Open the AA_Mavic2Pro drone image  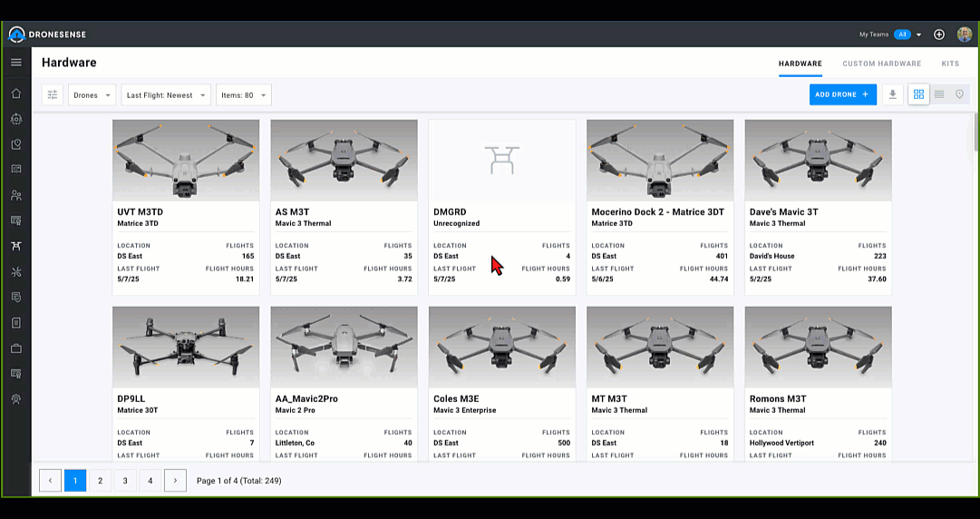tap(344, 347)
